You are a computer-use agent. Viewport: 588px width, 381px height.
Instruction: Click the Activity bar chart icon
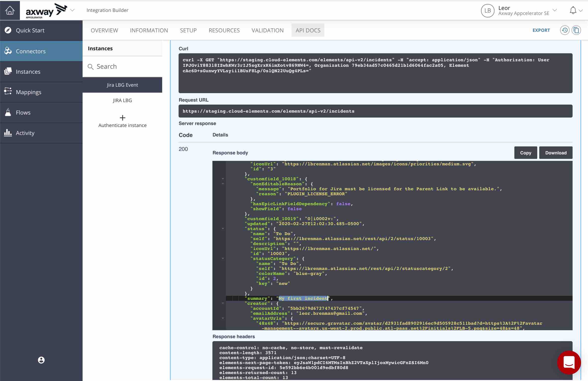click(8, 132)
